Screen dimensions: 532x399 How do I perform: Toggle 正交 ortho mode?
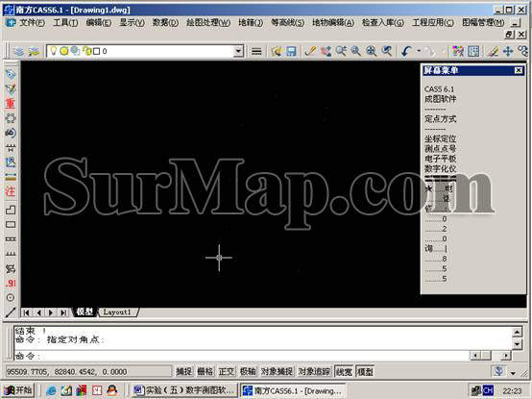click(x=227, y=371)
